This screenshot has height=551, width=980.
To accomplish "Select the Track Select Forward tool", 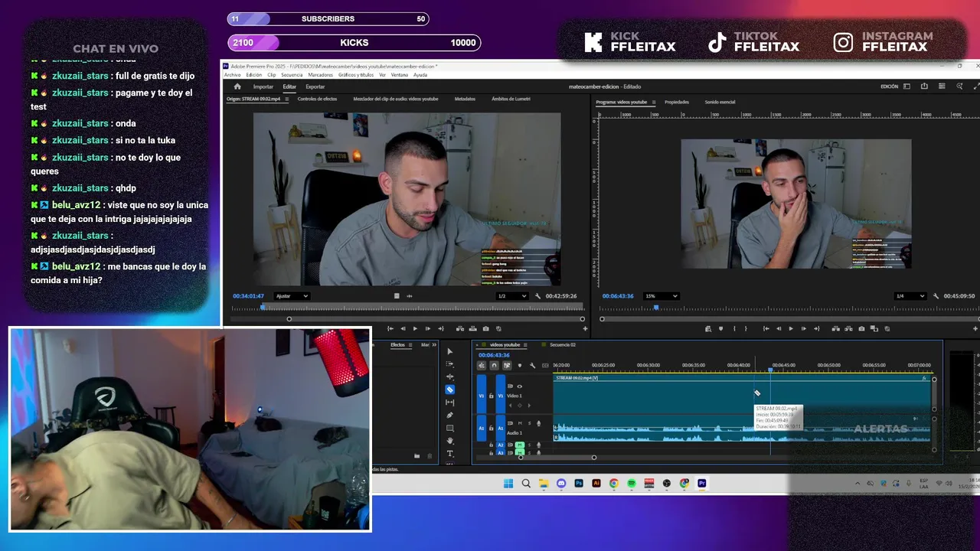I will coord(449,364).
